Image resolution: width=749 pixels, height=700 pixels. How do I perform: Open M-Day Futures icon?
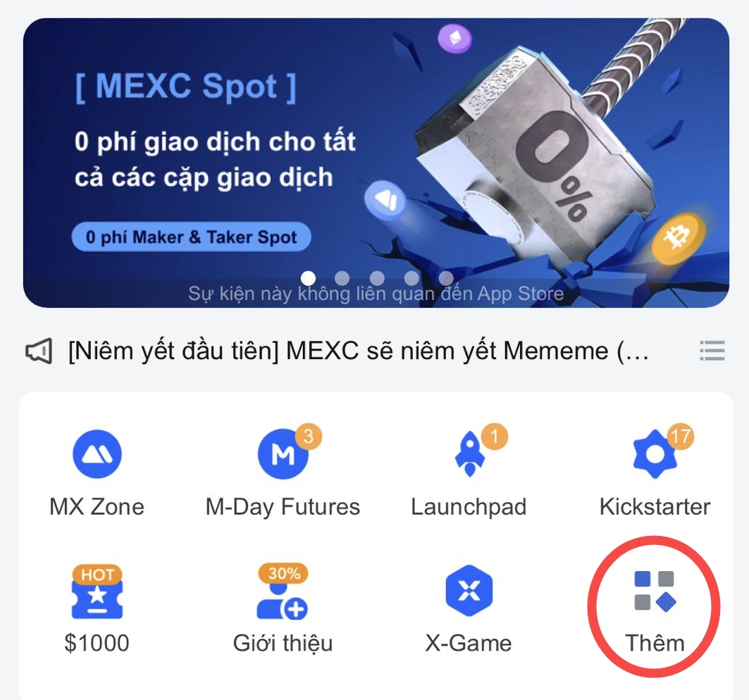(283, 454)
